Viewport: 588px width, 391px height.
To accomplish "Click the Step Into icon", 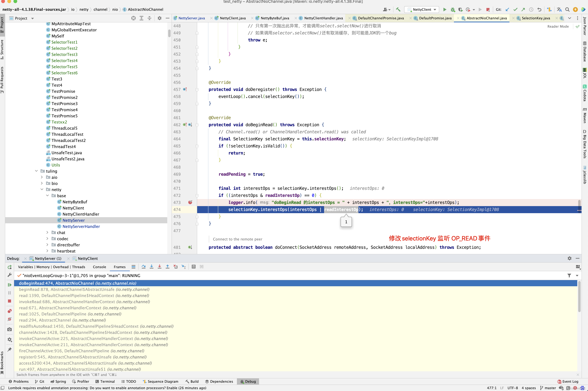I will (151, 267).
